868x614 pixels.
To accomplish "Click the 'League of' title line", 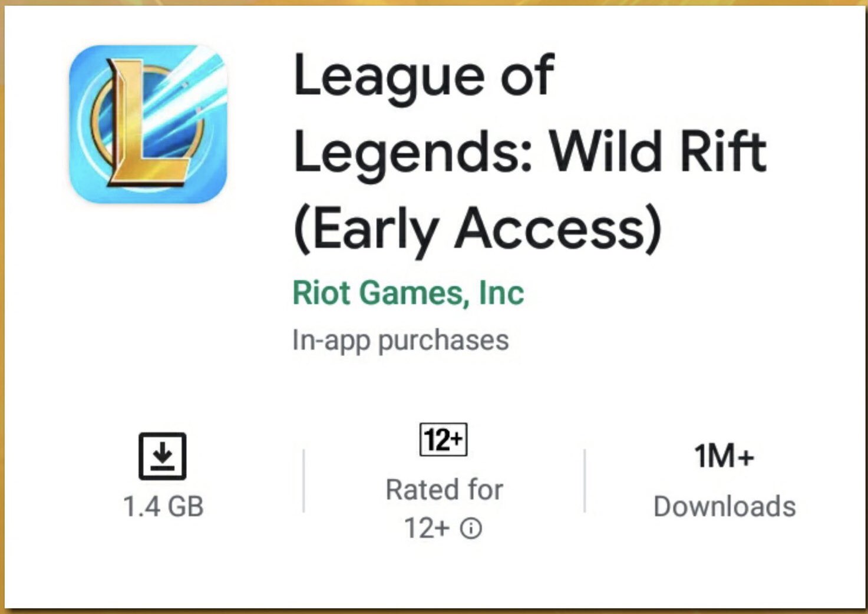I will 424,75.
